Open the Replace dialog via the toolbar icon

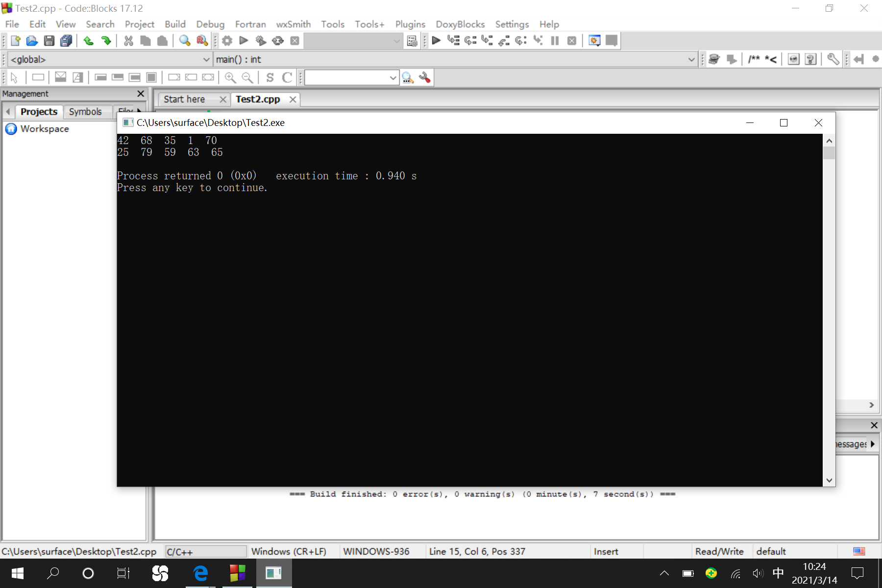(202, 41)
